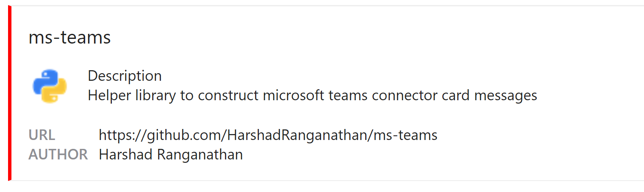Open the GitHub repository URL
The width and height of the screenshot is (644, 192).
pyautogui.click(x=268, y=135)
